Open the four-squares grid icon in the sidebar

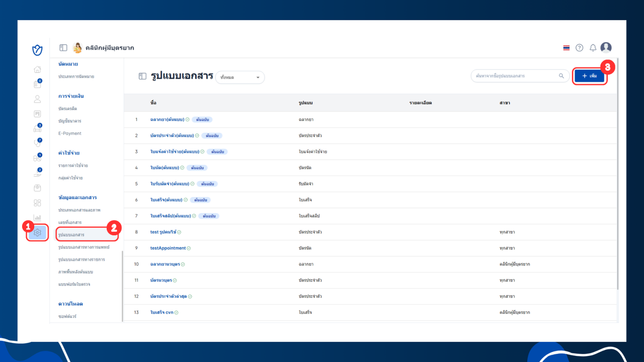pyautogui.click(x=37, y=203)
